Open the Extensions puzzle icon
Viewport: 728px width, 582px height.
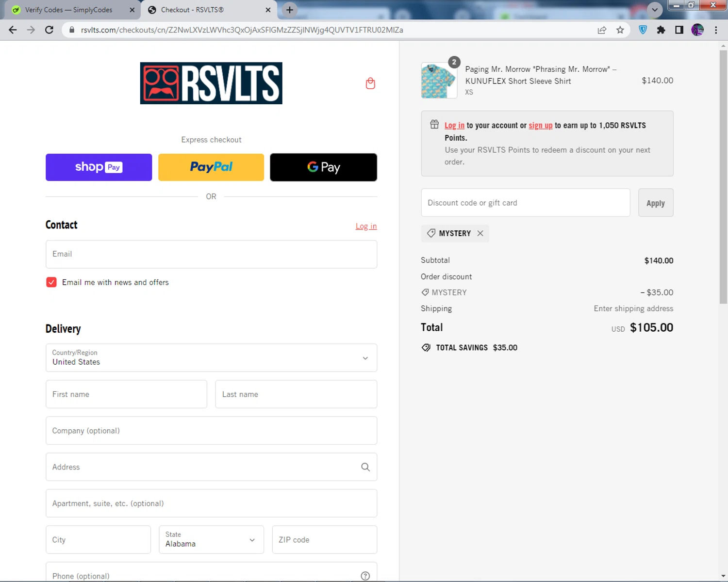pyautogui.click(x=661, y=30)
